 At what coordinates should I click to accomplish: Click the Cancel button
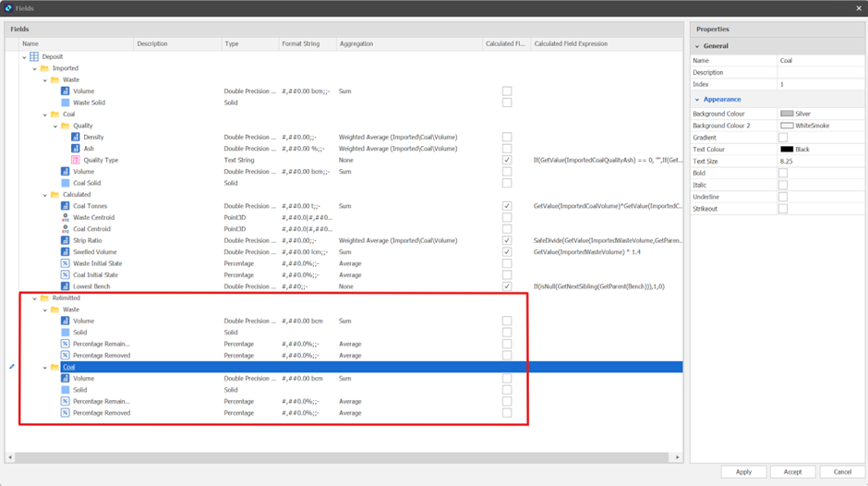tap(841, 471)
